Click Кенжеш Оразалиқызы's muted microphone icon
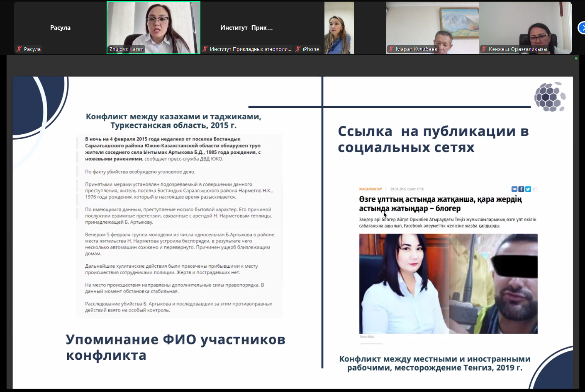This screenshot has width=585, height=392. point(484,49)
